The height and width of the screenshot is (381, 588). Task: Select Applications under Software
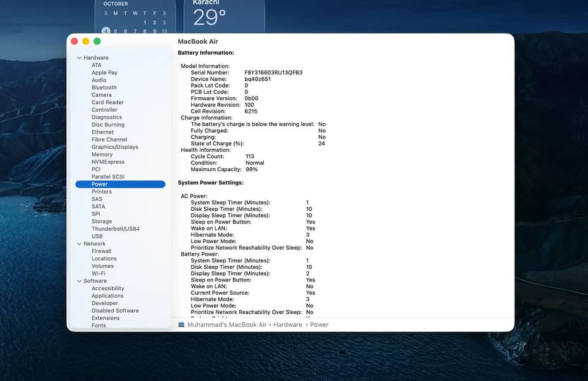point(107,296)
